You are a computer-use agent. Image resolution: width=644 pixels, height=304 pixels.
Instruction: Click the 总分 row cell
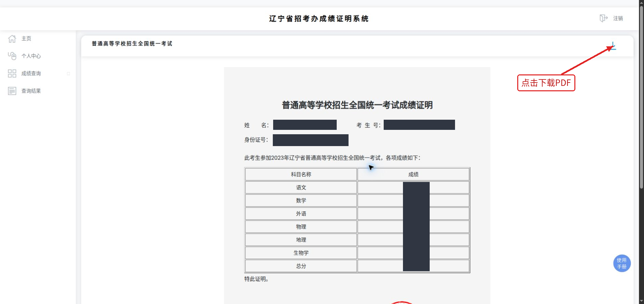[301, 266]
